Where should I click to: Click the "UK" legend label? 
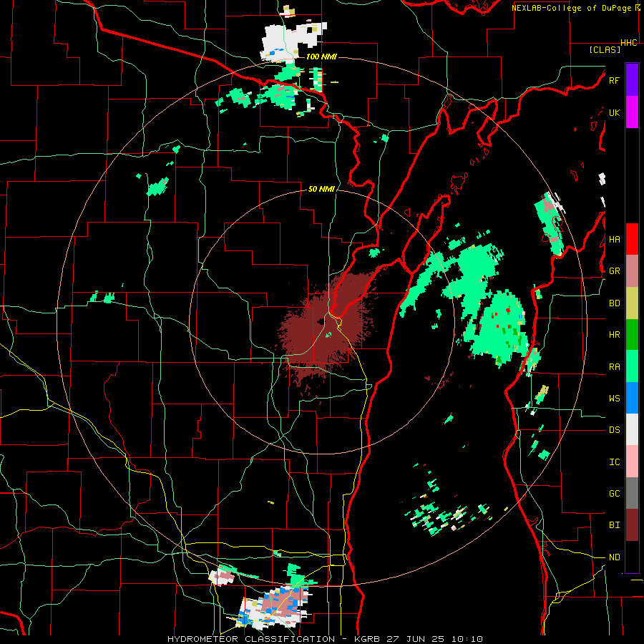coord(614,112)
